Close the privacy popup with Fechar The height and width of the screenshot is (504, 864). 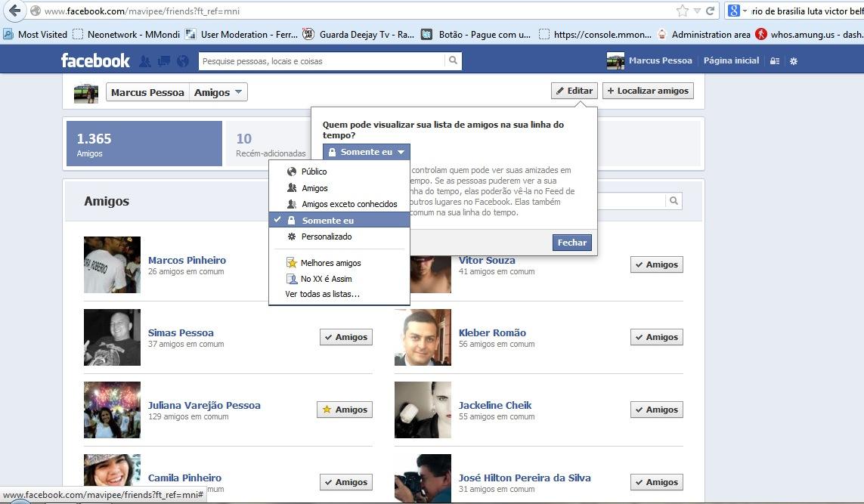[572, 243]
